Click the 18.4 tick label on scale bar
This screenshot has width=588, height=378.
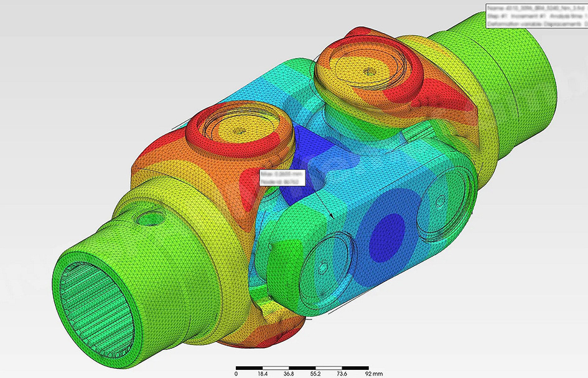tap(263, 374)
